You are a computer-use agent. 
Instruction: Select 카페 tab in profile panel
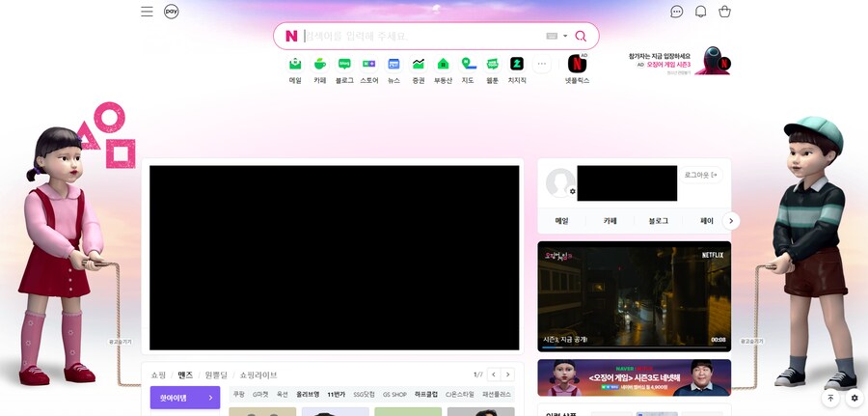click(x=610, y=220)
